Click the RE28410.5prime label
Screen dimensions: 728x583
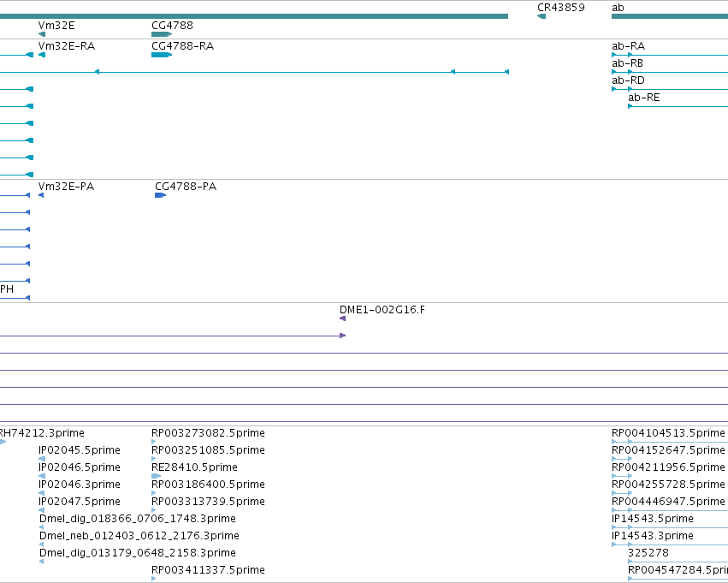pos(194,467)
